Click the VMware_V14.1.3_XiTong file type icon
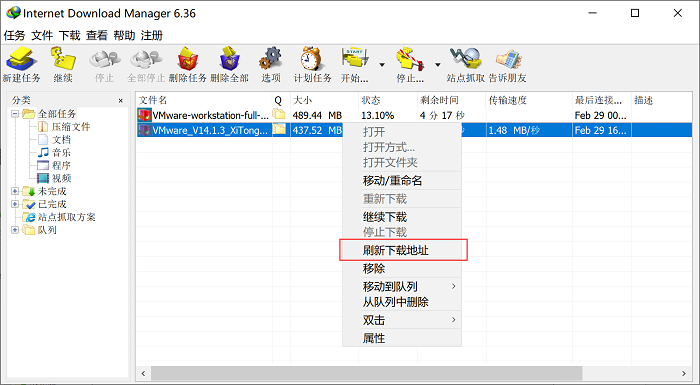The height and width of the screenshot is (385, 700). click(x=144, y=130)
